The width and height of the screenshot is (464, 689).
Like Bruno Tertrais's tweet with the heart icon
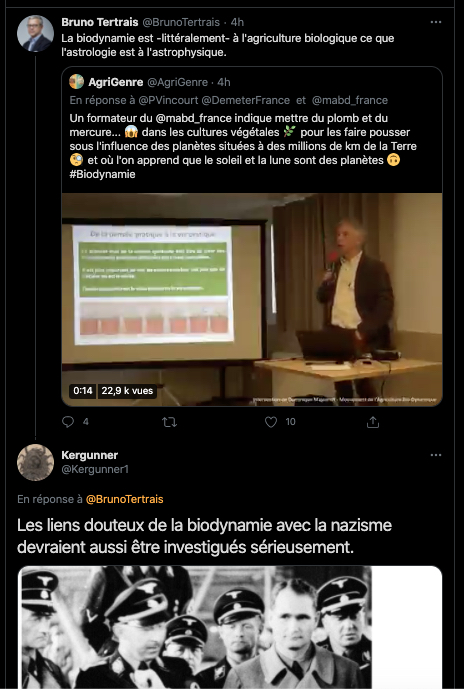[x=271, y=422]
